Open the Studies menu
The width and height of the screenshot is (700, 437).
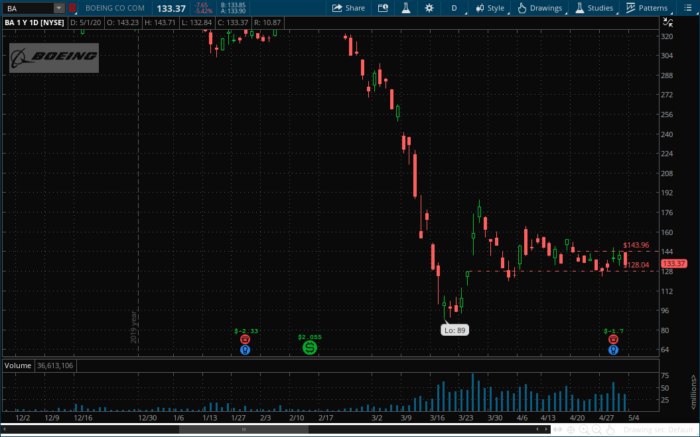pyautogui.click(x=594, y=8)
